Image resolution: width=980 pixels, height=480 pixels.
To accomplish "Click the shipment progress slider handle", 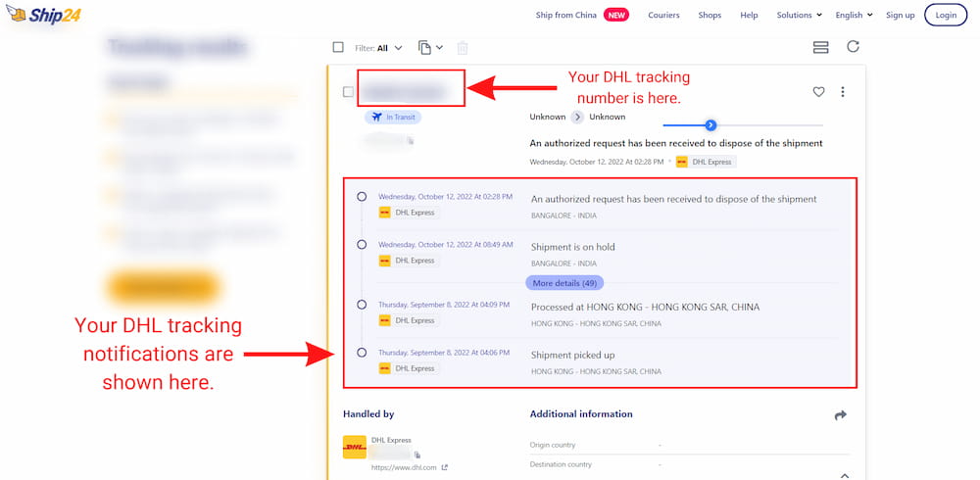I will coord(710,125).
